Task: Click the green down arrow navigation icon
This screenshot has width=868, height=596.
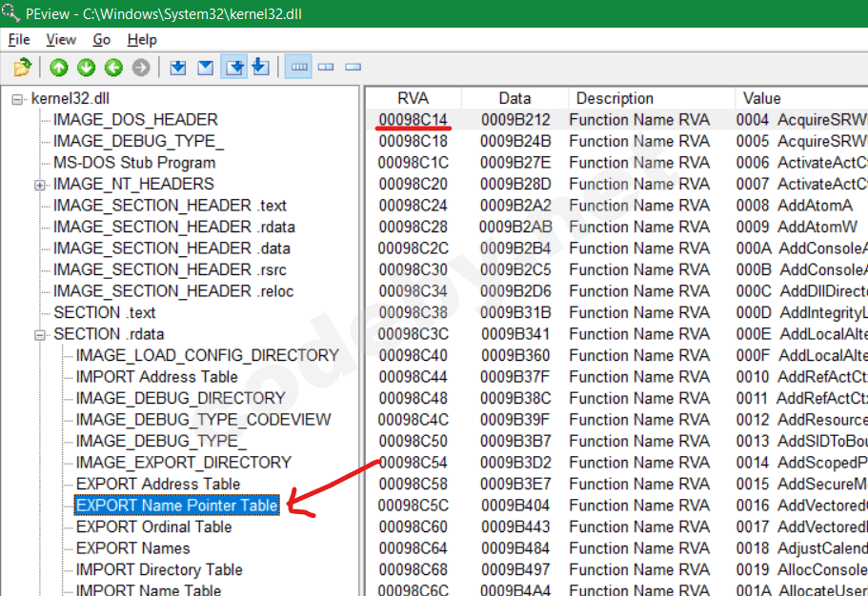Action: tap(86, 68)
